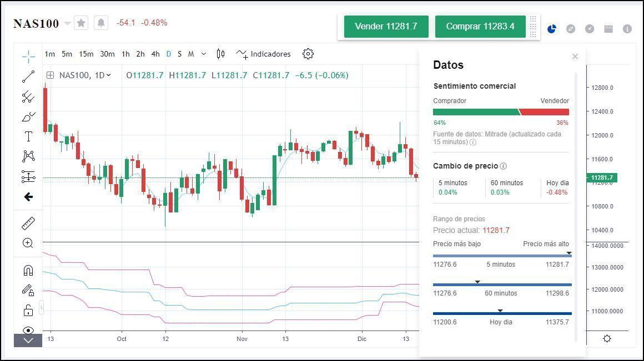Hide drawings with the eye toggle
This screenshot has width=644, height=361.
coord(28,330)
